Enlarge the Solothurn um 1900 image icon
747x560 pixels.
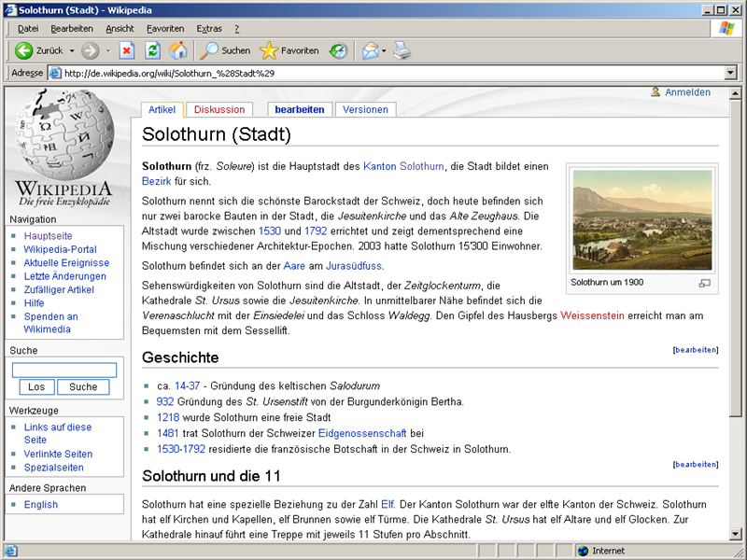[705, 283]
